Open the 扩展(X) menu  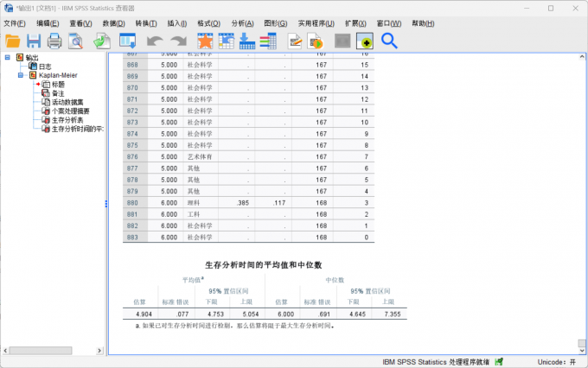pyautogui.click(x=355, y=23)
